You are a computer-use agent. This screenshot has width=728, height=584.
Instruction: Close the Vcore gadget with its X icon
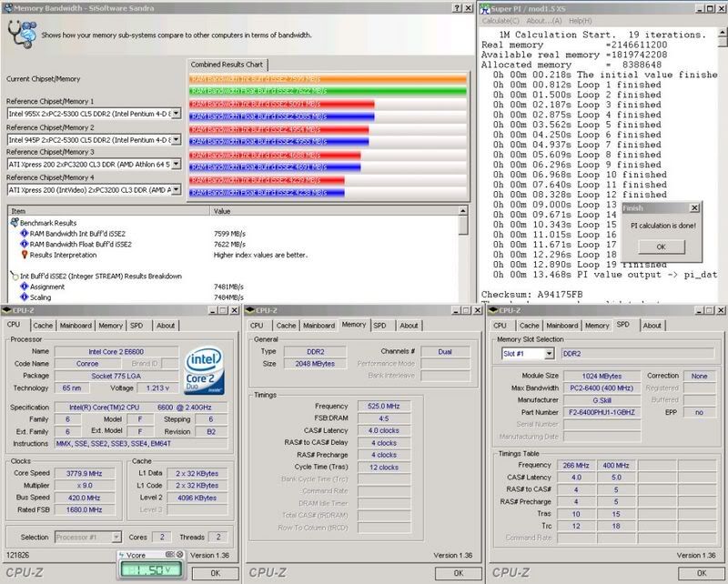pos(179,554)
